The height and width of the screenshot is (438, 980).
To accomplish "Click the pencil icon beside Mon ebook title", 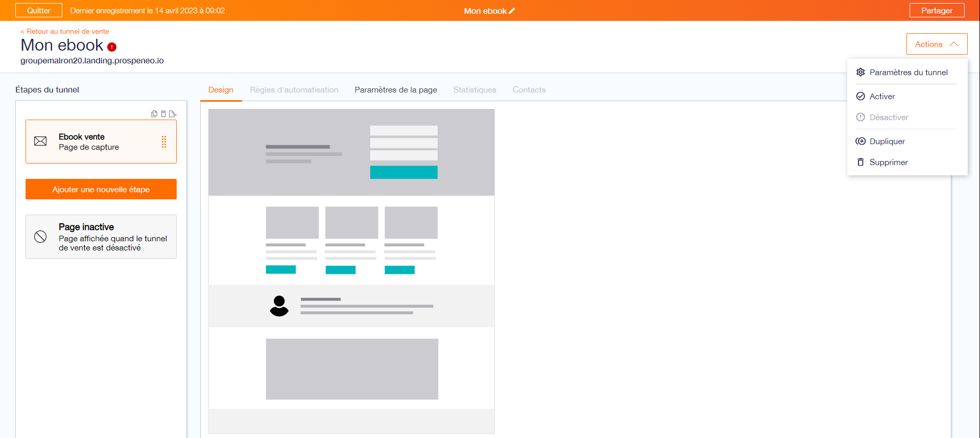I will [512, 11].
